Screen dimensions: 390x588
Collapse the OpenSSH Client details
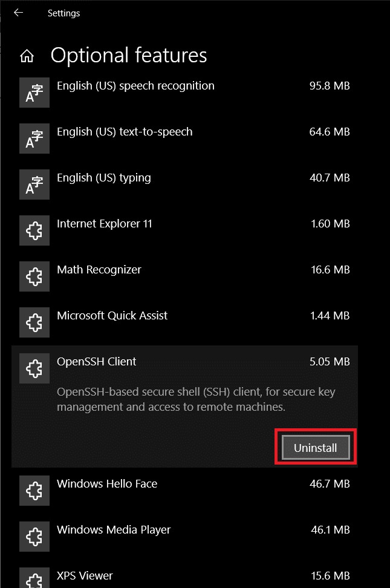[x=181, y=361]
